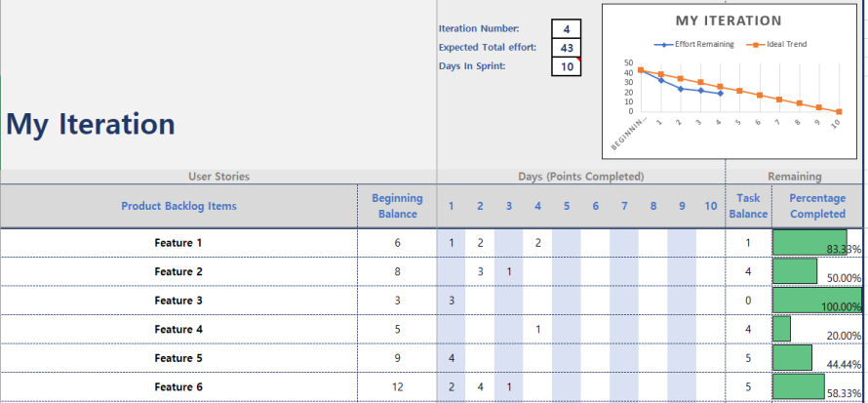Click the Feature 3 progress bar at 100.00%
Viewport: 868px width, 403px height.
[817, 301]
